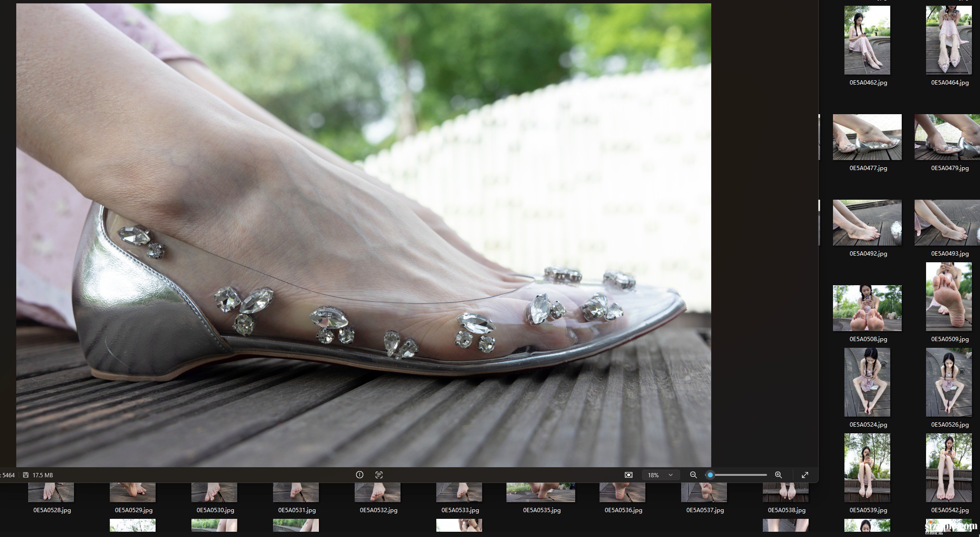The image size is (980, 537).
Task: Open the 18% zoom level dropdown
Action: click(x=660, y=475)
